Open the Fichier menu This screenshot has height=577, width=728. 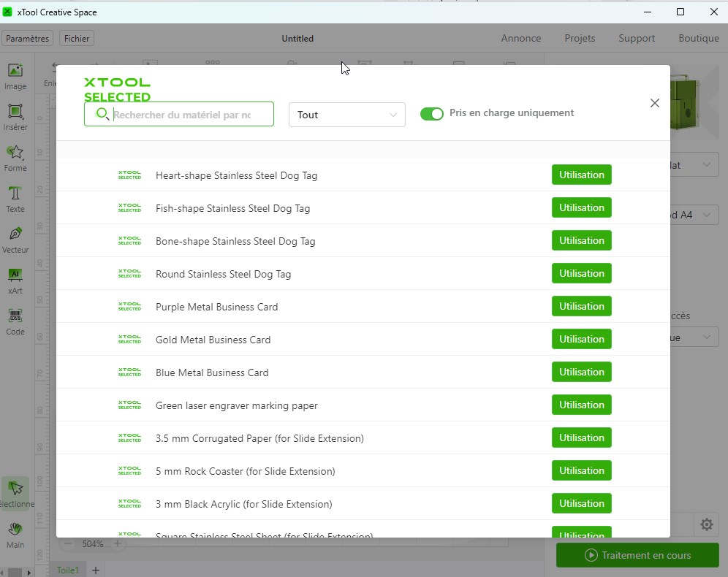click(x=77, y=39)
